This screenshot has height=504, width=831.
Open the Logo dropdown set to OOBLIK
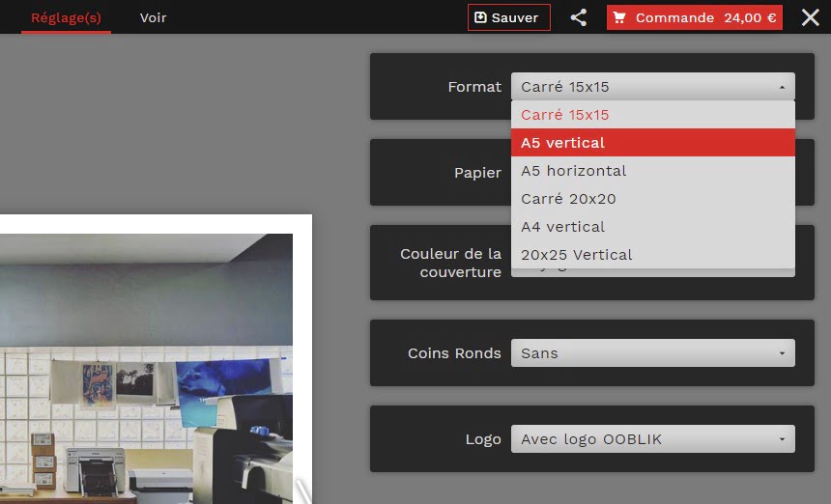652,439
